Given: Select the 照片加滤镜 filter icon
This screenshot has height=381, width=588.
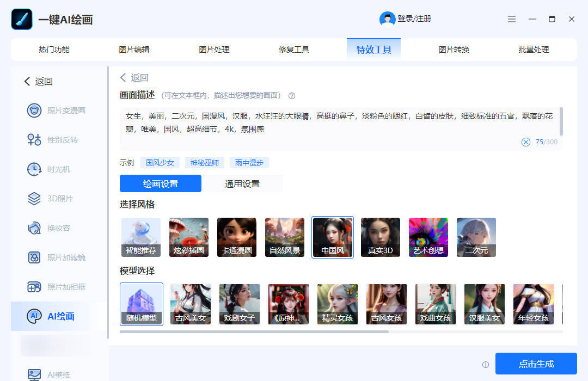Looking at the screenshot, I should click(x=34, y=257).
